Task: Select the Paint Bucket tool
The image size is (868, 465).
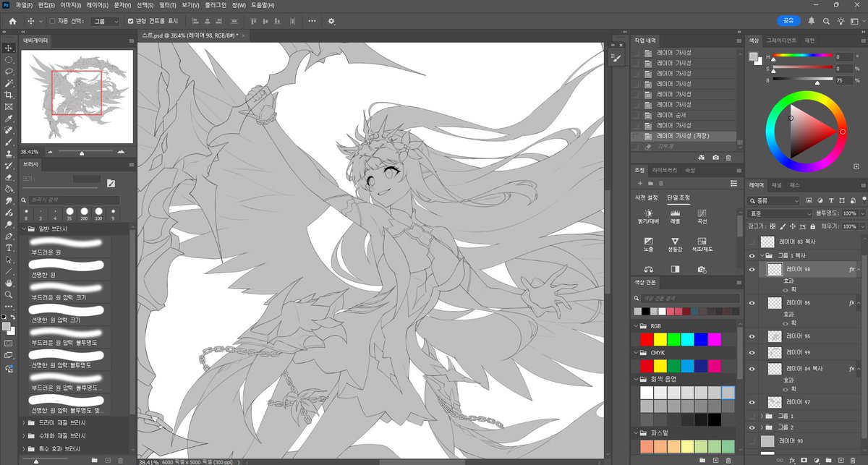Action: click(9, 189)
